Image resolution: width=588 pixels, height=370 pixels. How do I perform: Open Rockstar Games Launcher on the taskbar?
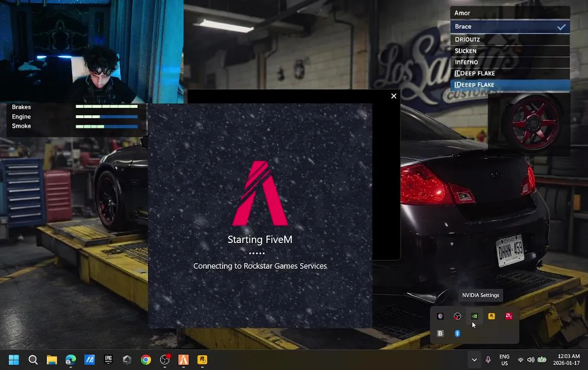pyautogui.click(x=202, y=360)
